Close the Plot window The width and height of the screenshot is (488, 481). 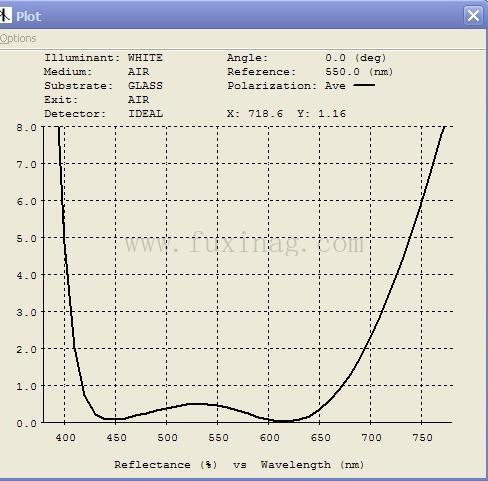473,16
